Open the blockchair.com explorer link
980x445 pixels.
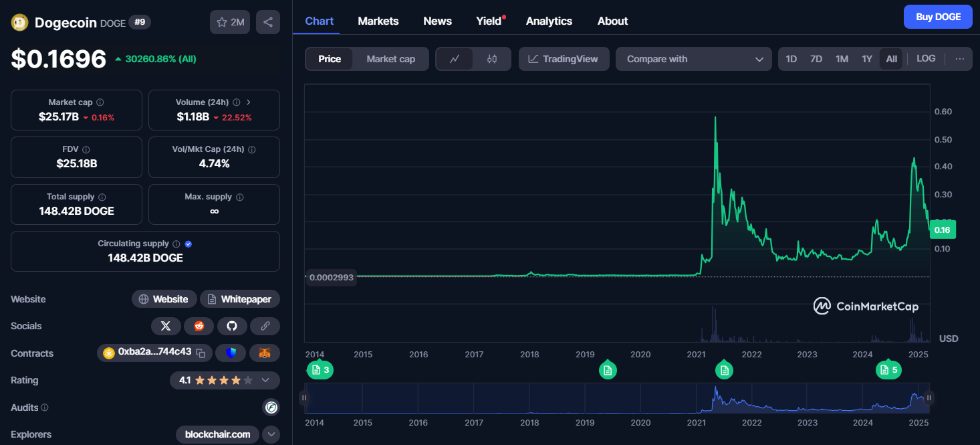point(218,434)
